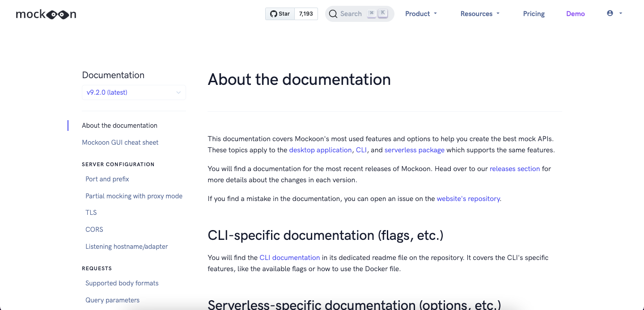Follow the serverless package link
Image resolution: width=644 pixels, height=310 pixels.
point(415,150)
